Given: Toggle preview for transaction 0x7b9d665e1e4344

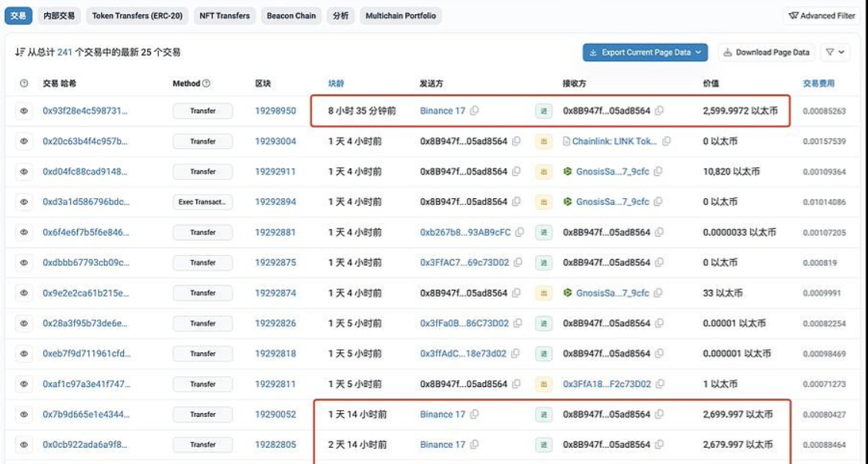Looking at the screenshot, I should click(x=24, y=415).
